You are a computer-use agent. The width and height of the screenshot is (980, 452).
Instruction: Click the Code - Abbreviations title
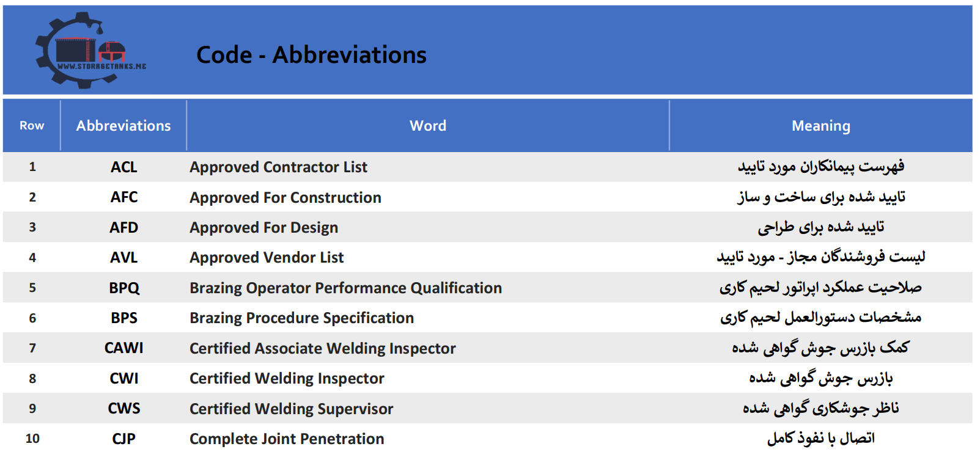point(311,55)
